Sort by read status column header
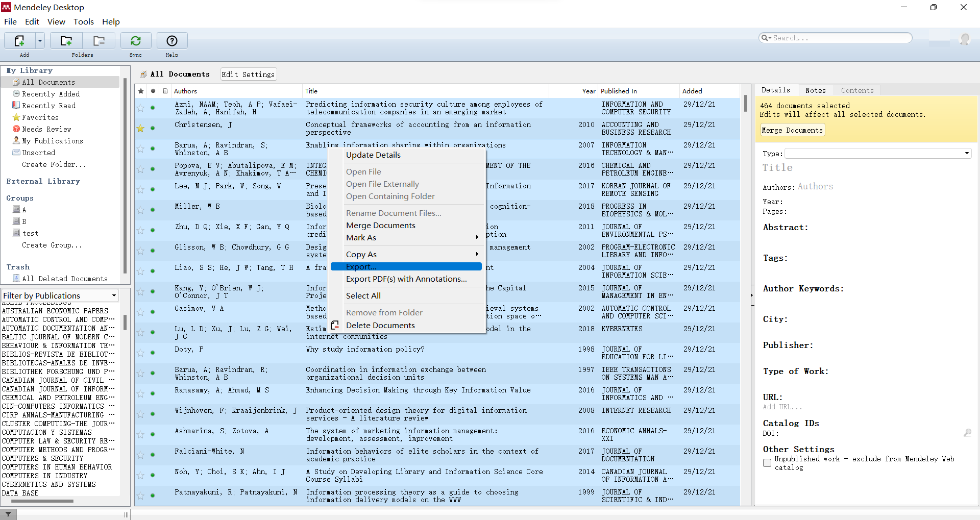 click(153, 91)
